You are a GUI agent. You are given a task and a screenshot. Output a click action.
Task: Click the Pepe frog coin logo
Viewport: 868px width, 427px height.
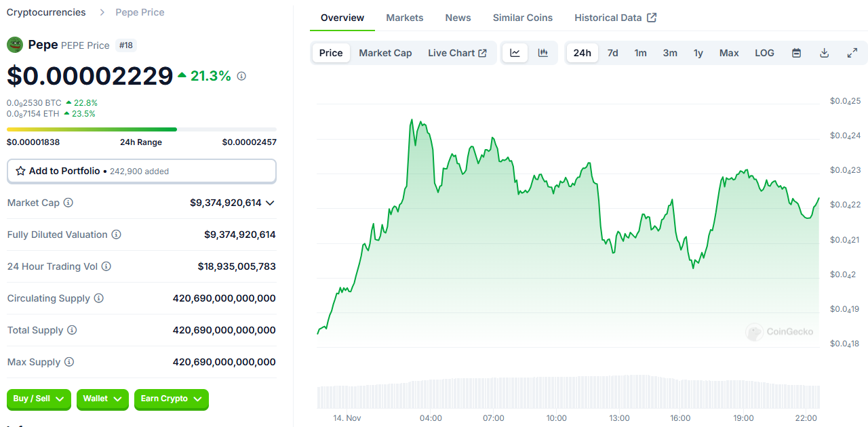(x=15, y=45)
